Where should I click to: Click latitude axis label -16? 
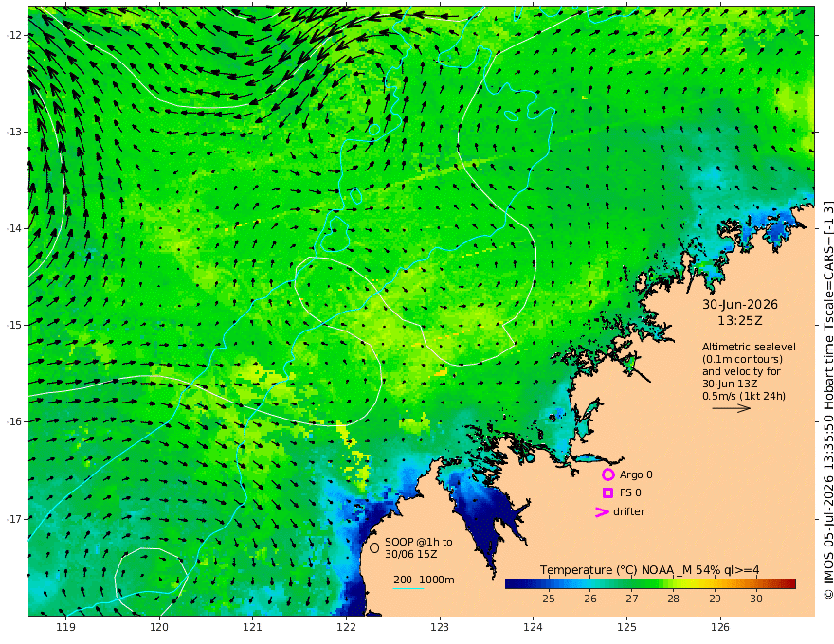(14, 421)
